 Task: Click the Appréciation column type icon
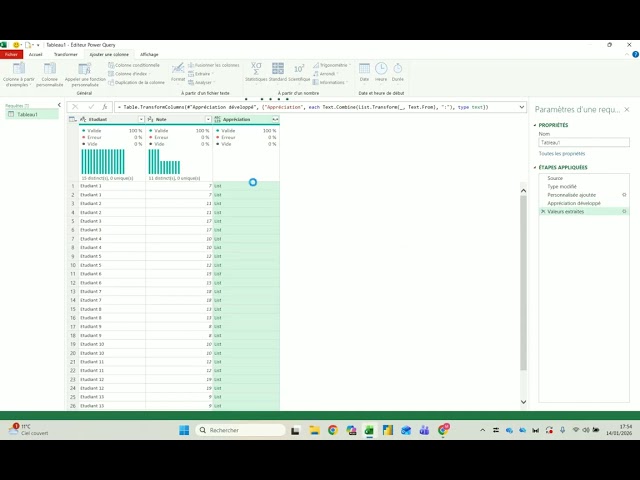(217, 119)
